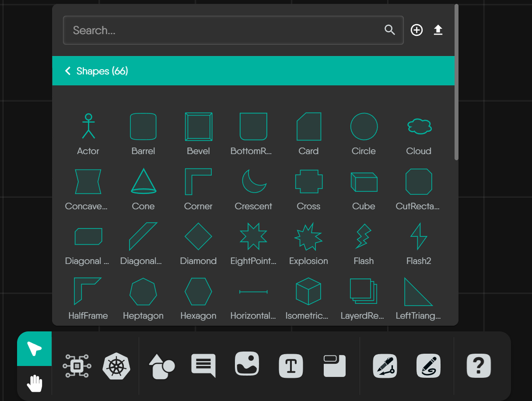Activate the selection arrow tool
The height and width of the screenshot is (401, 532).
point(34,349)
